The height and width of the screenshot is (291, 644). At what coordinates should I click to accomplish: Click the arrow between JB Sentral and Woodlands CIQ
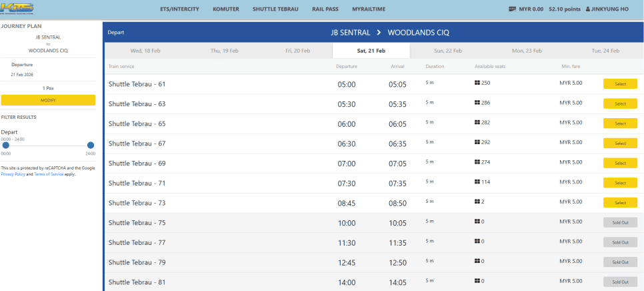pyautogui.click(x=379, y=33)
